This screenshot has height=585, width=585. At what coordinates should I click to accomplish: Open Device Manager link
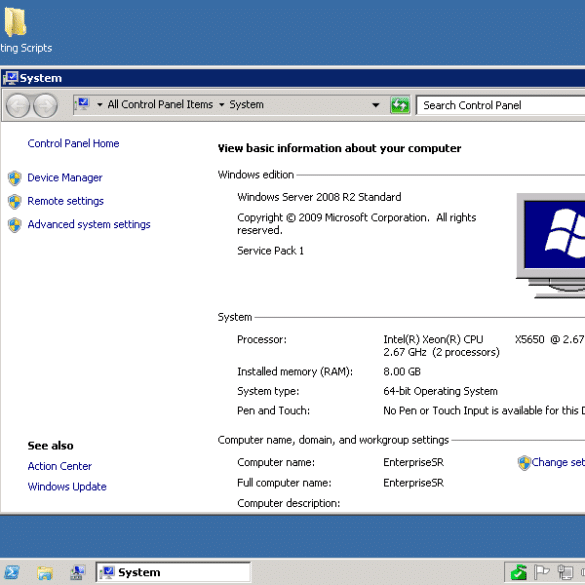tap(65, 178)
